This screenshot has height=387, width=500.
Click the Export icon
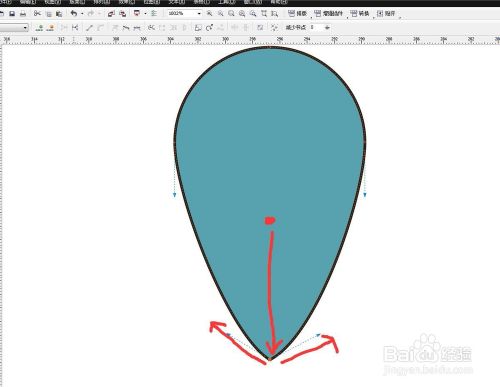pos(123,14)
